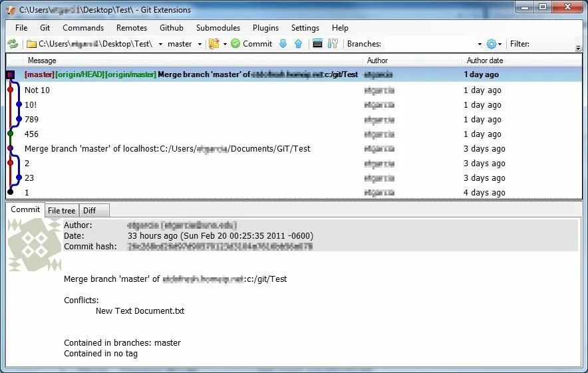
Task: Open the Commands menu
Action: click(83, 28)
